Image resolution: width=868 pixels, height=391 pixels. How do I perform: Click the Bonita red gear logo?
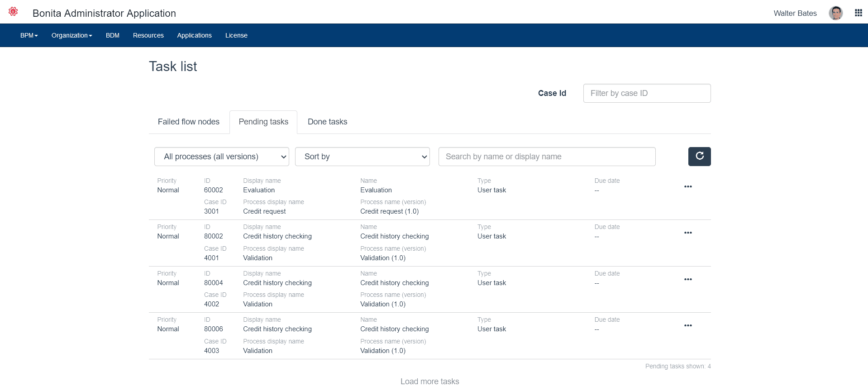[x=13, y=12]
